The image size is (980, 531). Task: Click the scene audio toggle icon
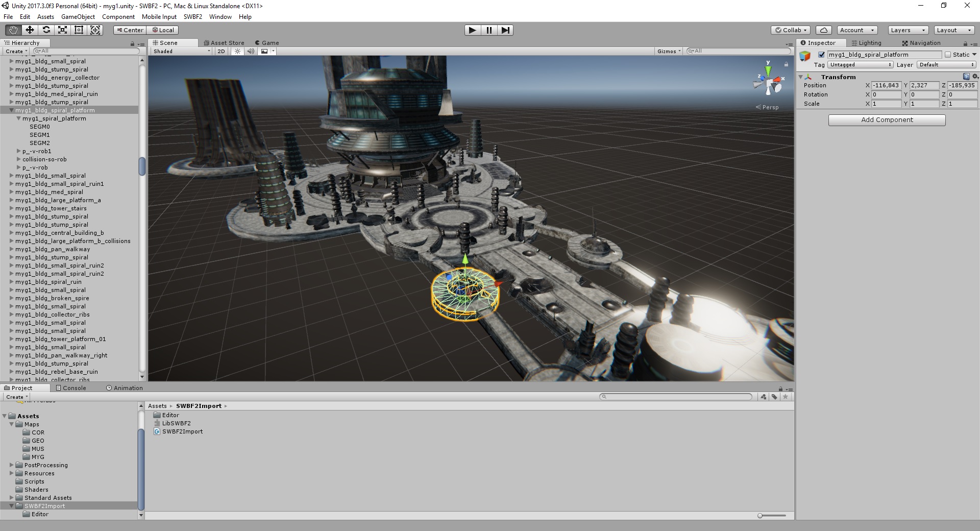(x=250, y=51)
